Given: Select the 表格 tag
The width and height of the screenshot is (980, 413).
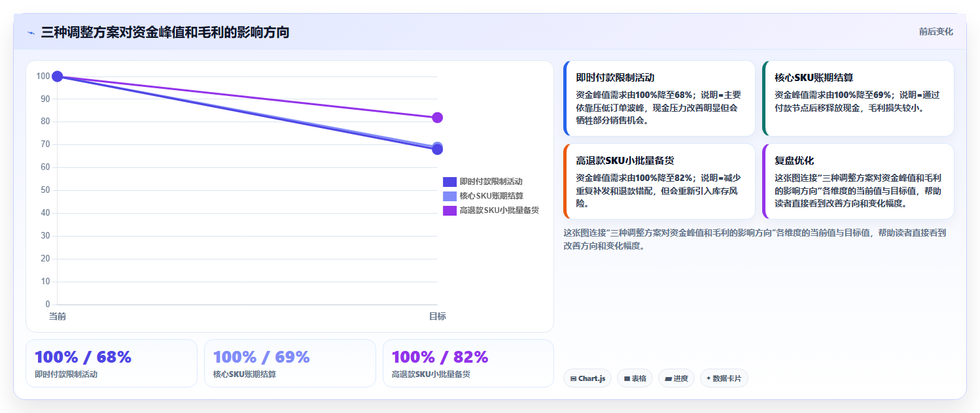Looking at the screenshot, I should pyautogui.click(x=635, y=378).
